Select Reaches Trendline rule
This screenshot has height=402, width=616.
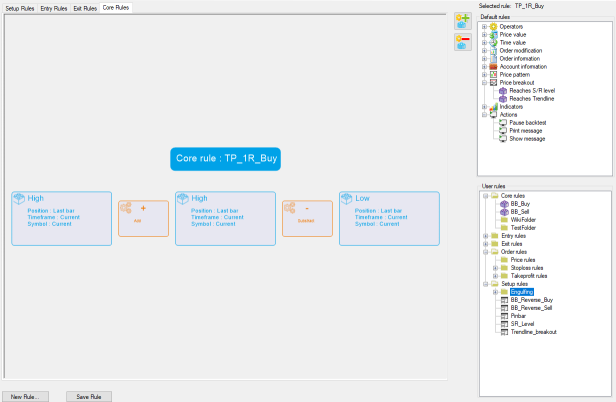[x=532, y=99]
